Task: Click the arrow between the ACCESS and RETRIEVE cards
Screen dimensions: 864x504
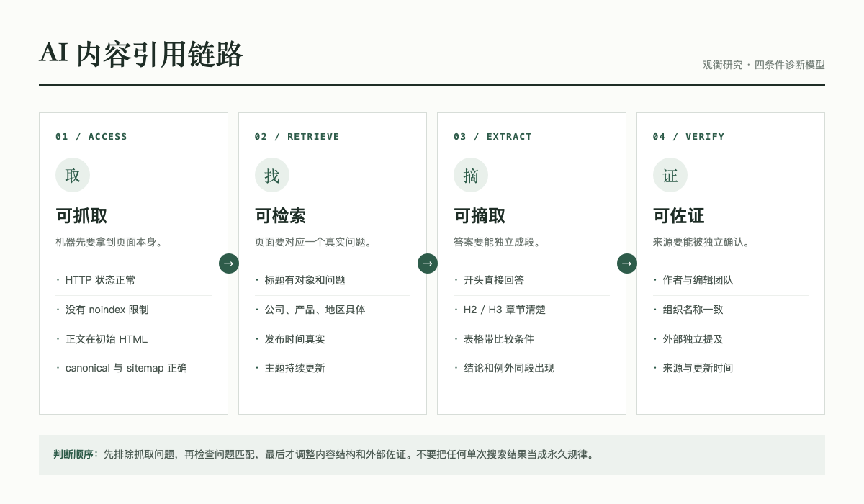Action: (229, 264)
